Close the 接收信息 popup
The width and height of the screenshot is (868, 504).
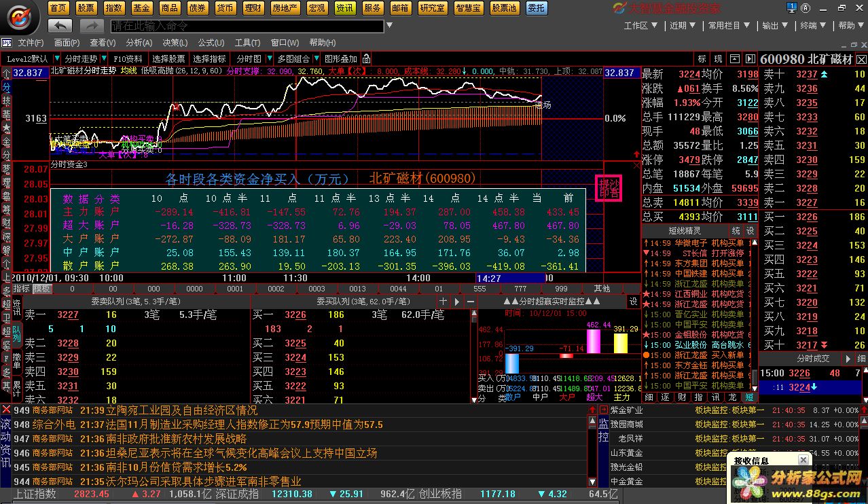pyautogui.click(x=803, y=461)
